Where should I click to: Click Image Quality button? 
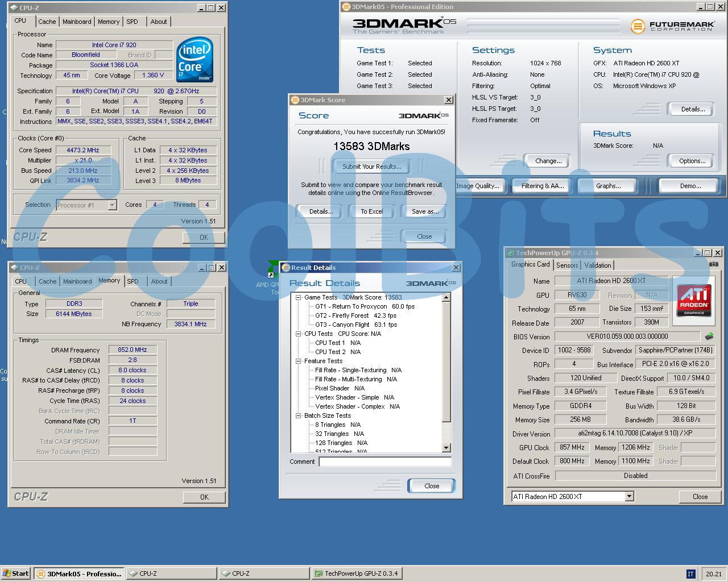[x=478, y=186]
